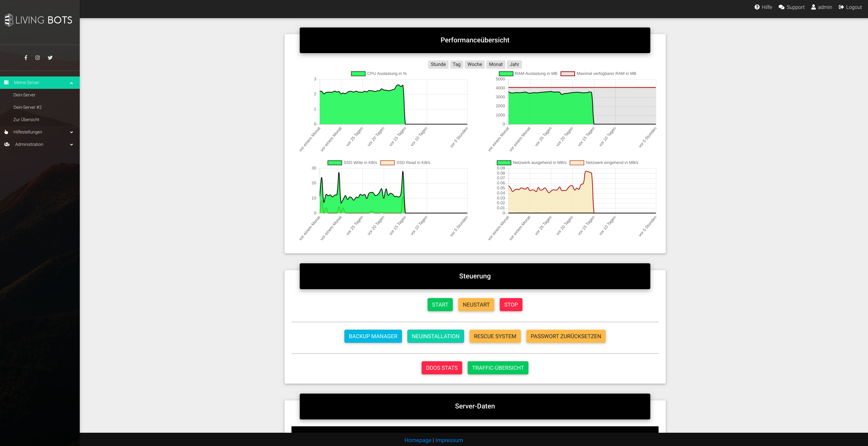Toggle SSD Read legend swatch
Viewport: 868px width, 446px height.
pyautogui.click(x=387, y=163)
